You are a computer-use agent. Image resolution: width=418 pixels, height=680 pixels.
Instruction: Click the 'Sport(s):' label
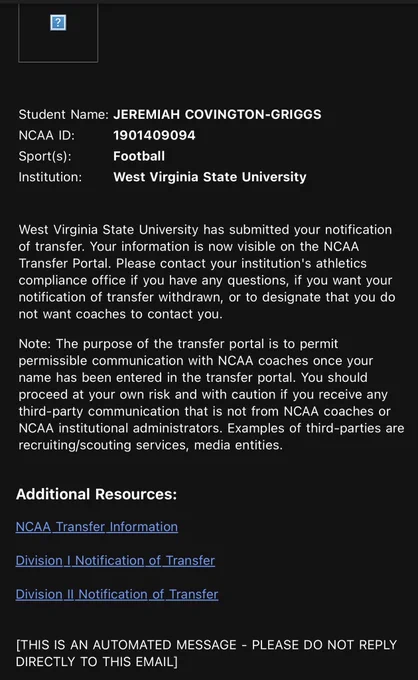[45, 156]
